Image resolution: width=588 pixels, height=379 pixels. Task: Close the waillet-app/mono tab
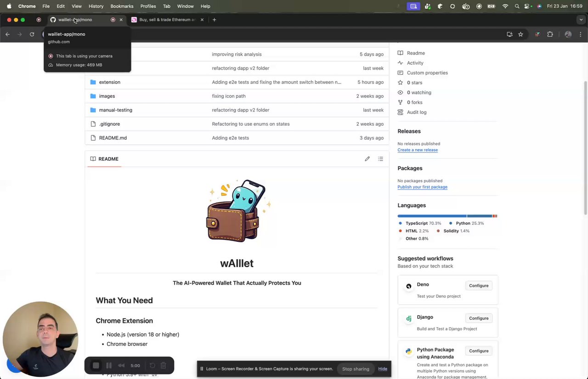(x=121, y=20)
